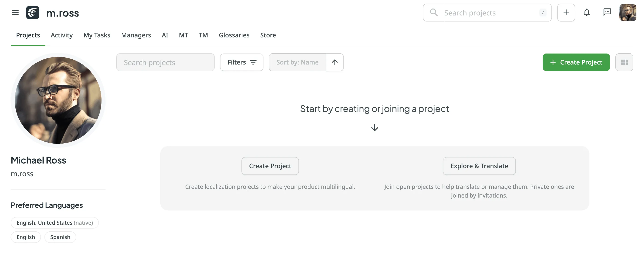Click the plus icon to create new item
The image size is (644, 254).
[x=566, y=12]
